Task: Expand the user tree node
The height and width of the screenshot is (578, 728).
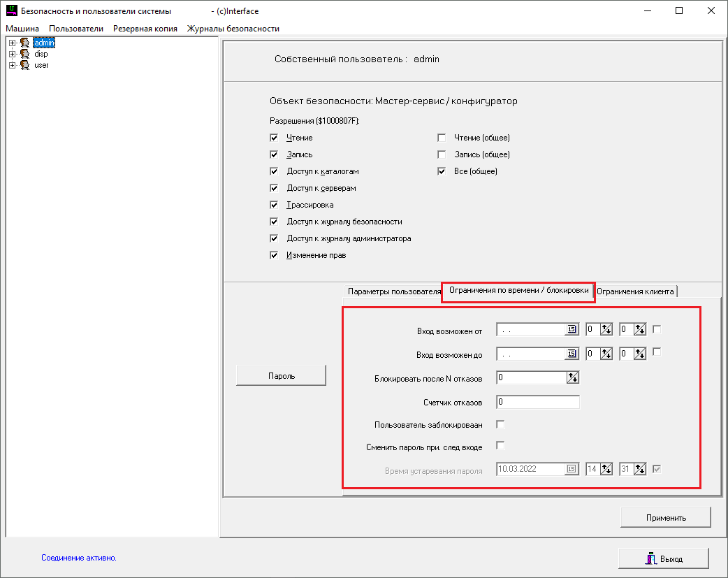Action: click(12, 65)
